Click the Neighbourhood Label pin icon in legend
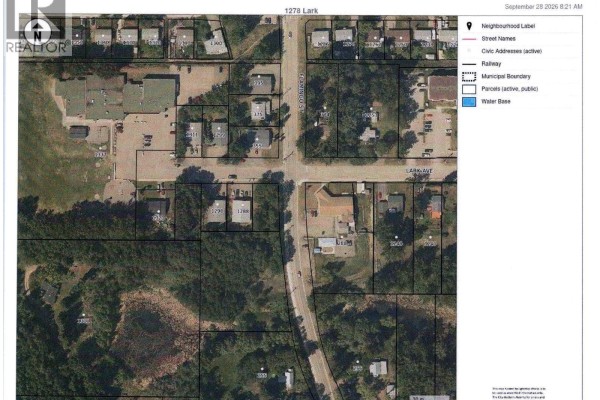Viewport: 600px width, 400px height. pyautogui.click(x=469, y=26)
